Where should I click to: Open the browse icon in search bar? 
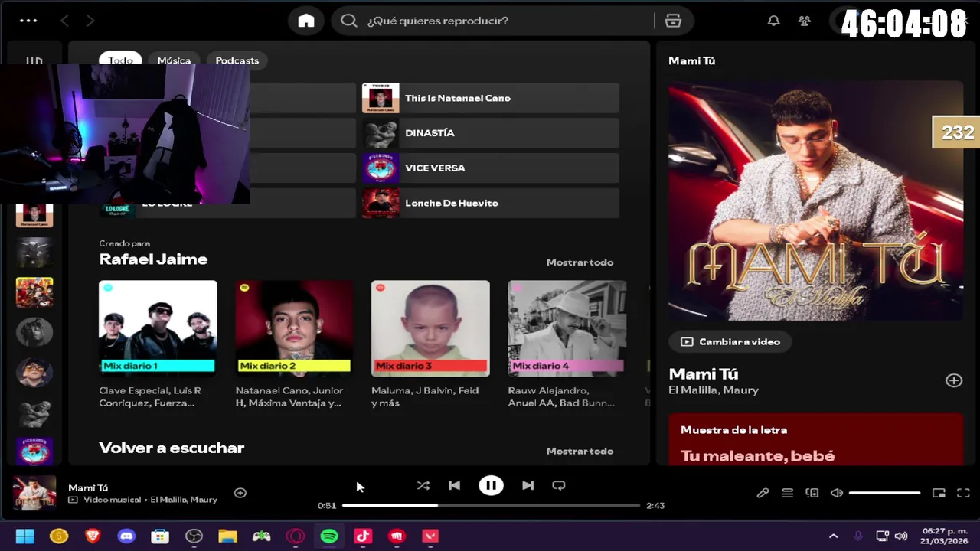pos(673,21)
